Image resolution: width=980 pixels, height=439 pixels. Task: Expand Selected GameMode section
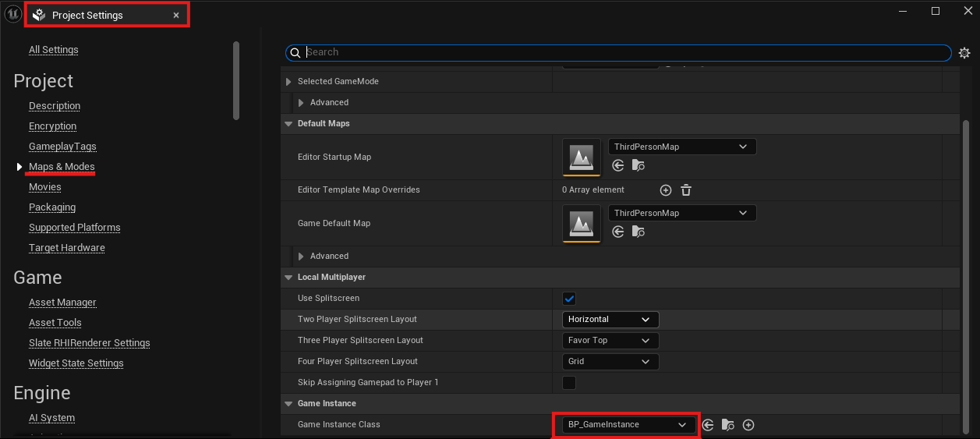point(288,82)
